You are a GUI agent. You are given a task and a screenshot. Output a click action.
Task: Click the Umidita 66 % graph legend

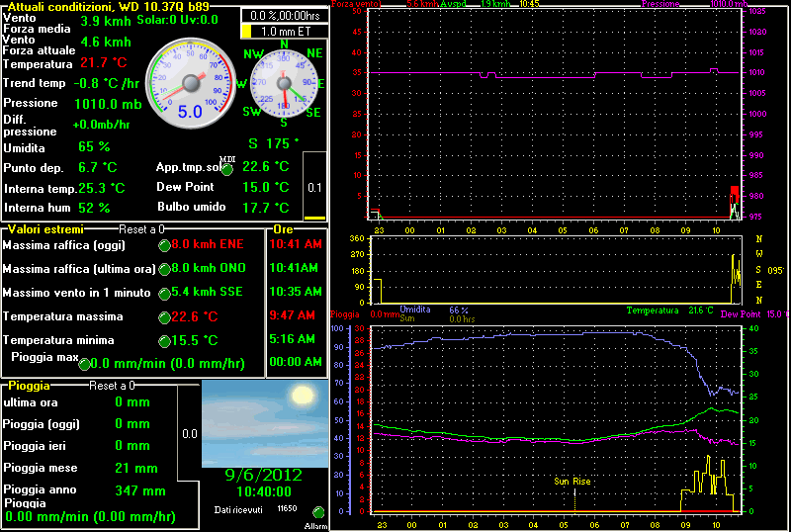[x=434, y=310]
